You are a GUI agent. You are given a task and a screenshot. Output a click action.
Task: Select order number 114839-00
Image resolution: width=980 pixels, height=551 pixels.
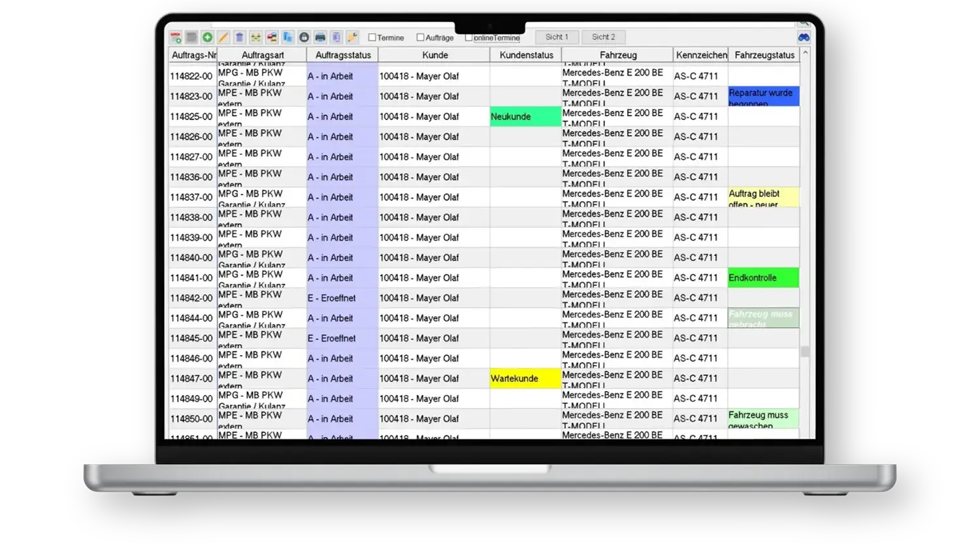coord(191,238)
